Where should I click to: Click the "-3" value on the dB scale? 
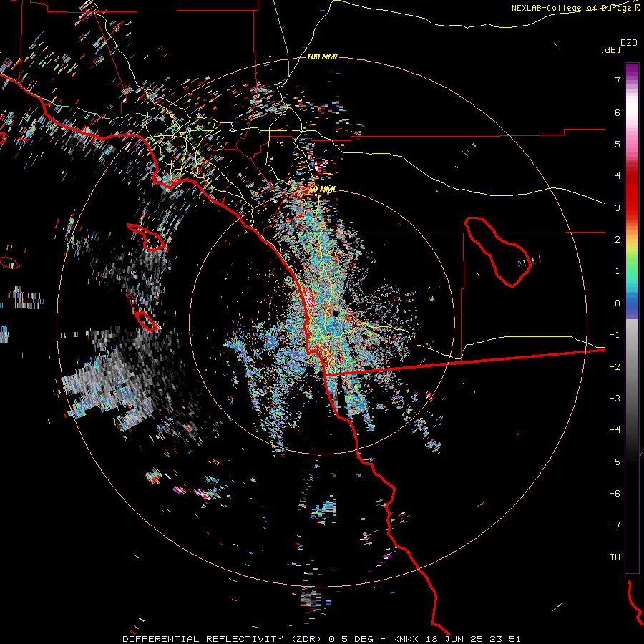(615, 399)
